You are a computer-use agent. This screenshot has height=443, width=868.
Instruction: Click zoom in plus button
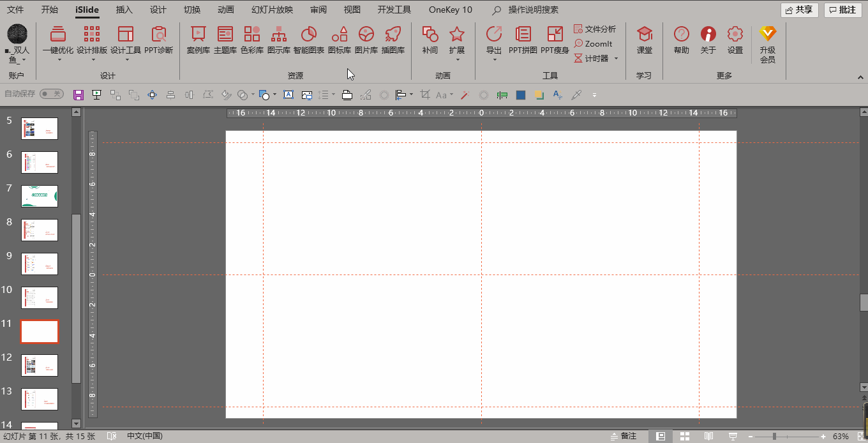(823, 437)
